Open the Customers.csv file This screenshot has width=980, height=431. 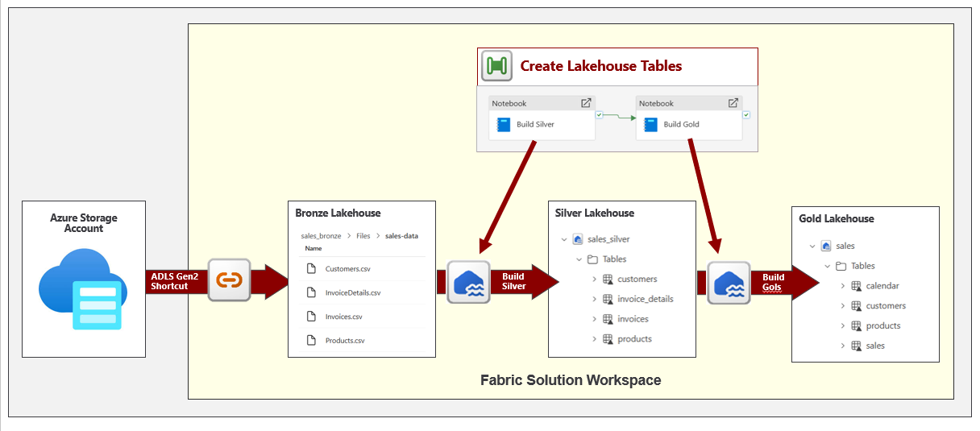tap(347, 269)
